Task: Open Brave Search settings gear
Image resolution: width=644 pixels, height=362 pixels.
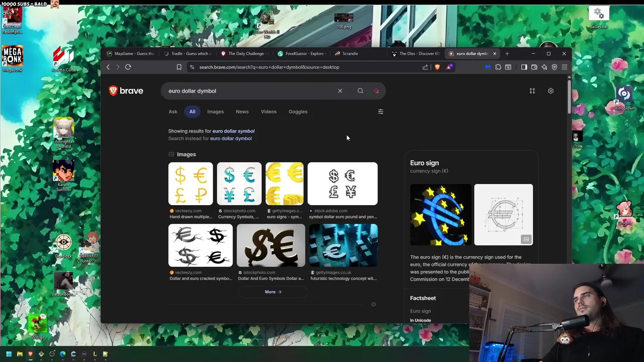Action: (550, 91)
